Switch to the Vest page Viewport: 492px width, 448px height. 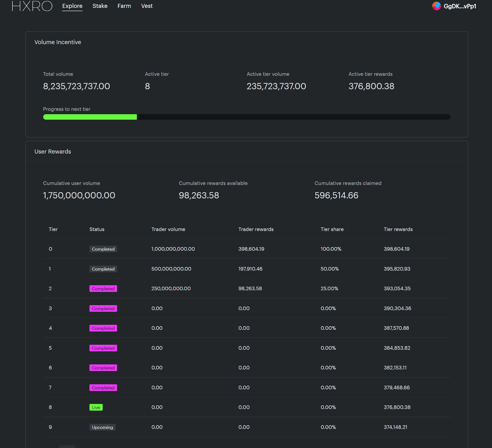pyautogui.click(x=147, y=6)
